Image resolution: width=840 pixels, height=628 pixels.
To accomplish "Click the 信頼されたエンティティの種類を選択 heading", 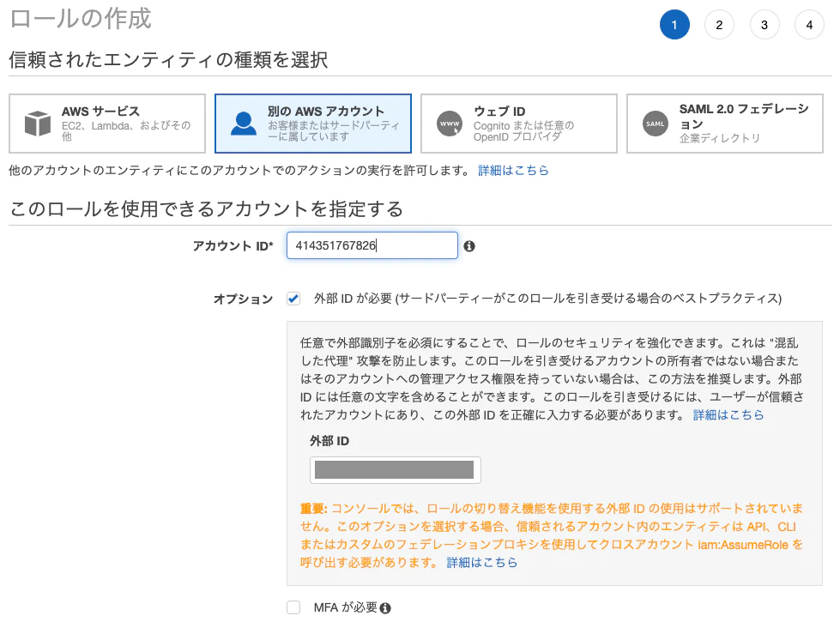I will click(168, 59).
